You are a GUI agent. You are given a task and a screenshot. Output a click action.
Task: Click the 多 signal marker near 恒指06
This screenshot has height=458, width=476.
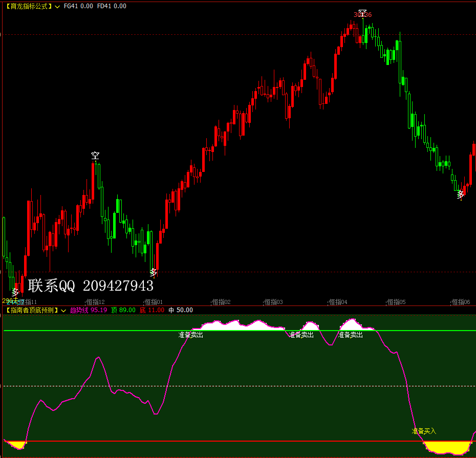(x=461, y=194)
